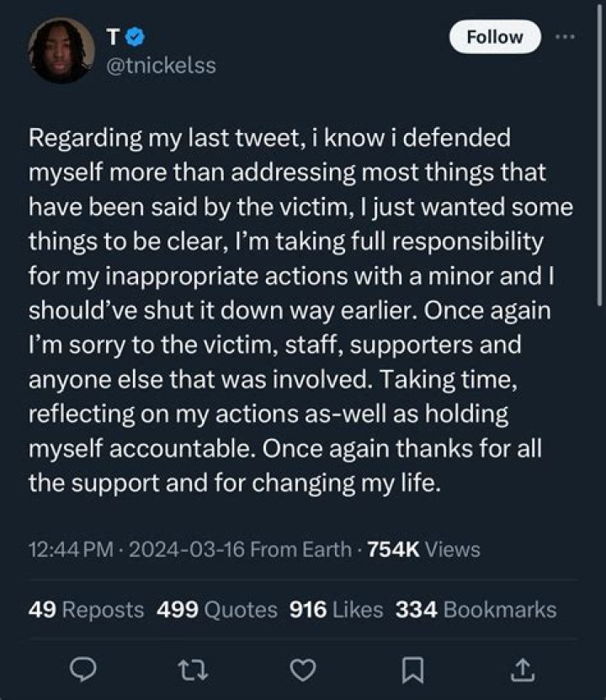
Task: Click the 334 Bookmarks count
Action: [477, 609]
